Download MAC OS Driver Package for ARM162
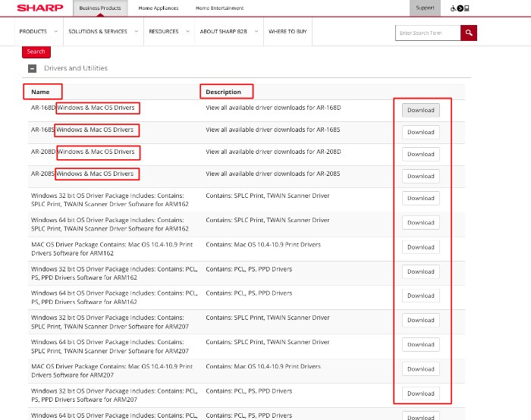This screenshot has width=531, height=420. tap(421, 247)
